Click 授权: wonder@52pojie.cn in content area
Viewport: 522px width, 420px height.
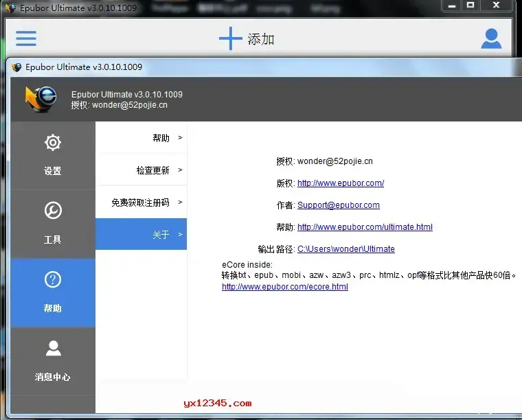point(325,161)
